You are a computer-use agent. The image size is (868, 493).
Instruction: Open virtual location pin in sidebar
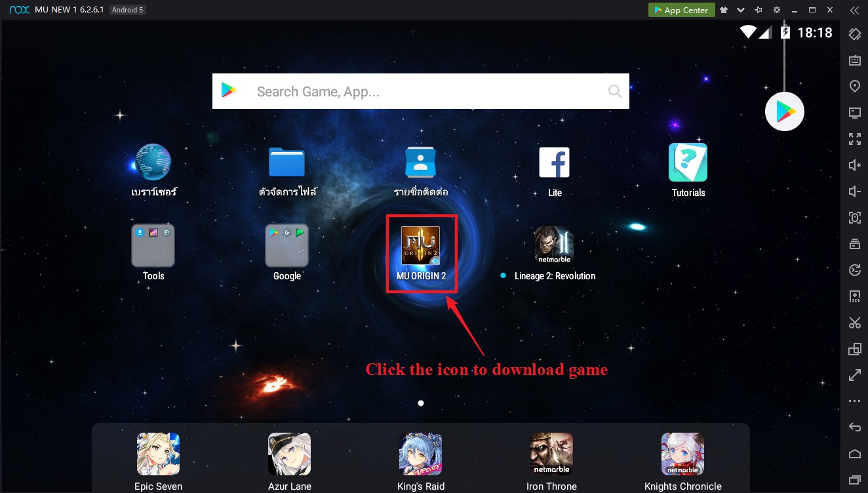click(x=854, y=87)
